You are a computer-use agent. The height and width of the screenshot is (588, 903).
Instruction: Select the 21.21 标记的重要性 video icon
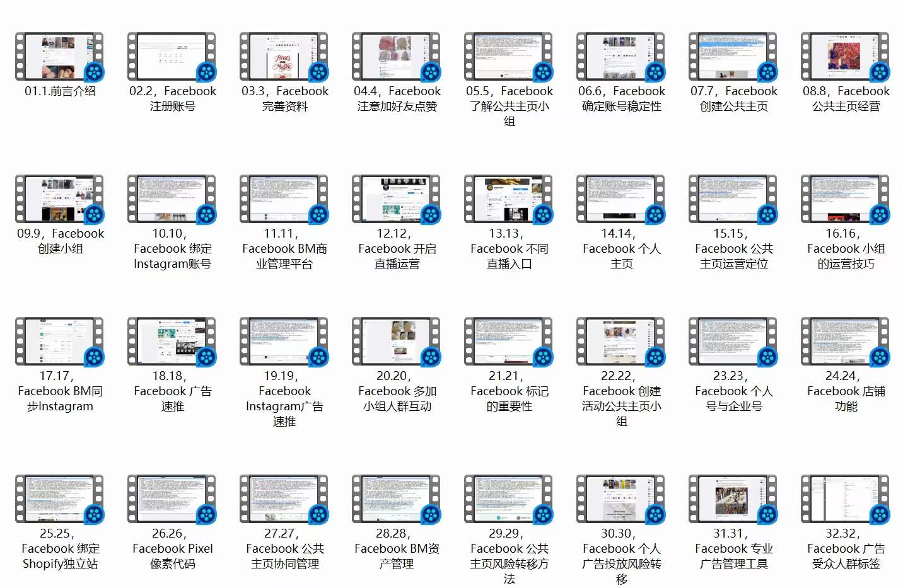coord(509,342)
